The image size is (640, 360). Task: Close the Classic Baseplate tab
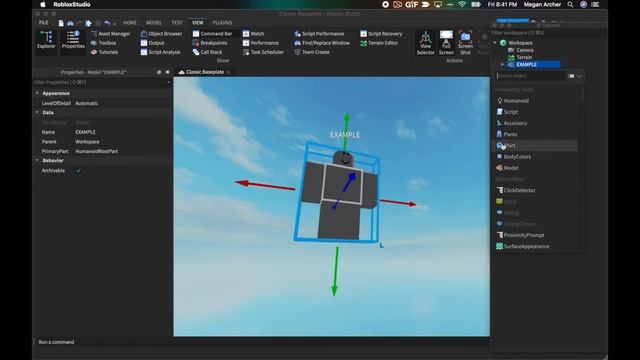tap(229, 72)
